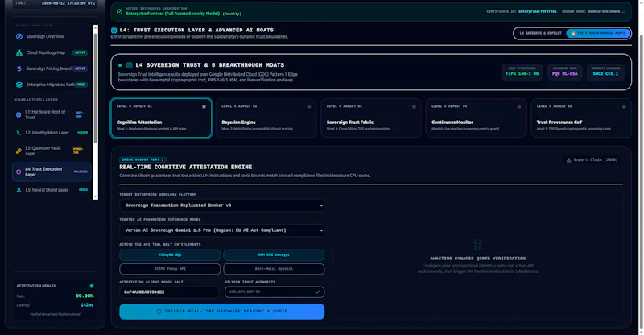Image resolution: width=644 pixels, height=335 pixels.
Task: Click the Sovereign Overview compass icon
Action: [19, 36]
